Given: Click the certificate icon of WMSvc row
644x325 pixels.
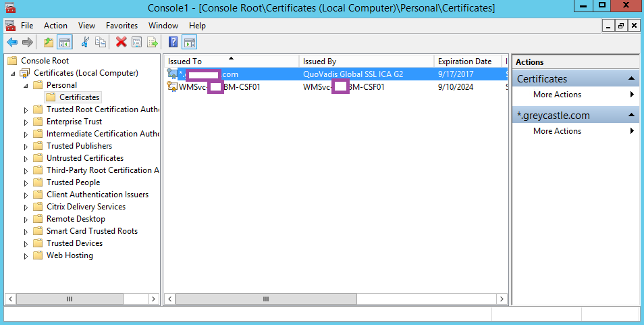Looking at the screenshot, I should coord(172,86).
